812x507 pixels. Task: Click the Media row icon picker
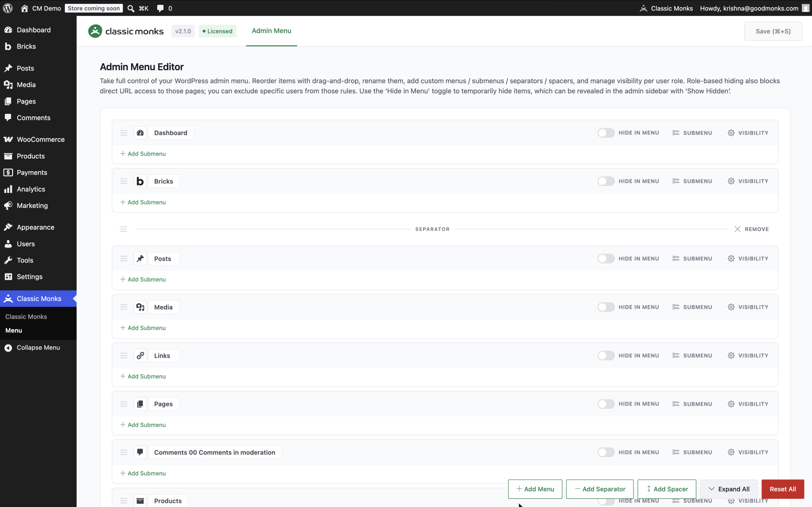pos(140,307)
